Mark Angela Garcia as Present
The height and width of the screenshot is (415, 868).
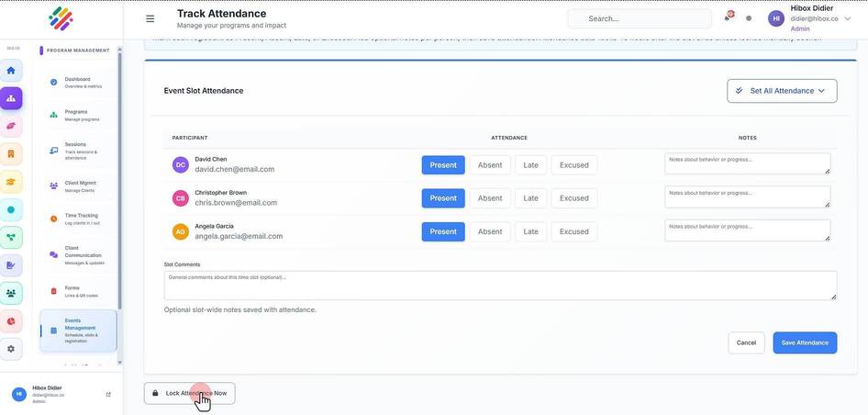(x=443, y=231)
